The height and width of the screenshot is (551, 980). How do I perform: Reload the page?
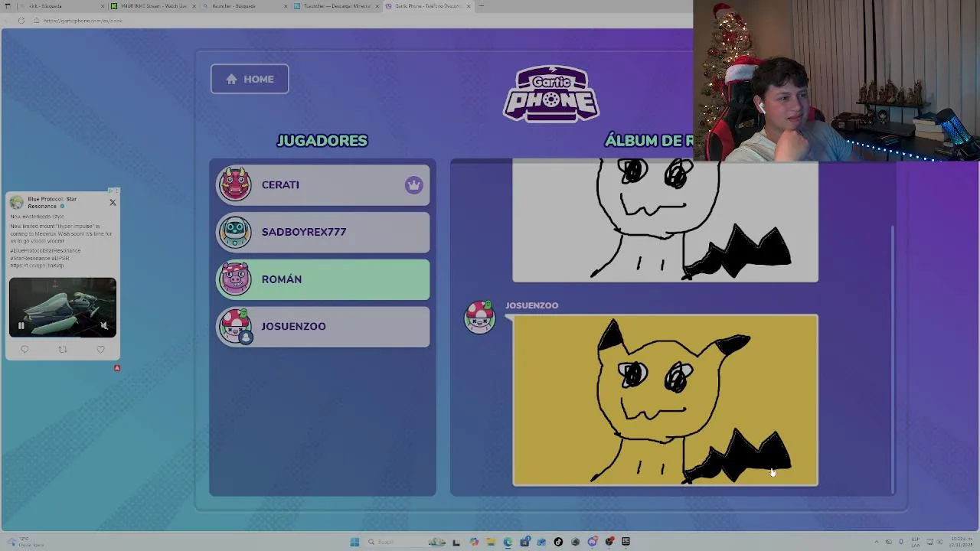tap(21, 21)
